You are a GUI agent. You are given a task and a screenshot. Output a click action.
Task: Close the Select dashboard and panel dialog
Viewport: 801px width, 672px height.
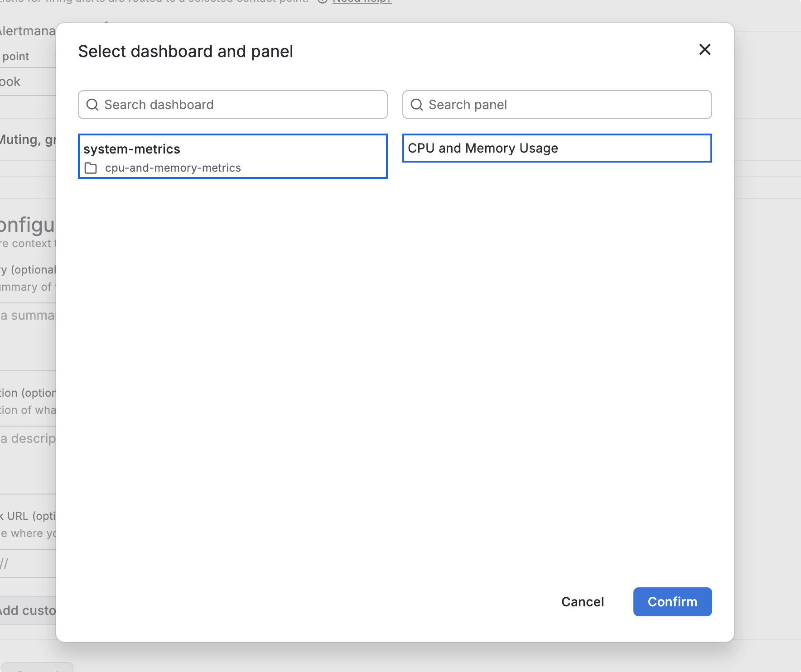(x=704, y=49)
